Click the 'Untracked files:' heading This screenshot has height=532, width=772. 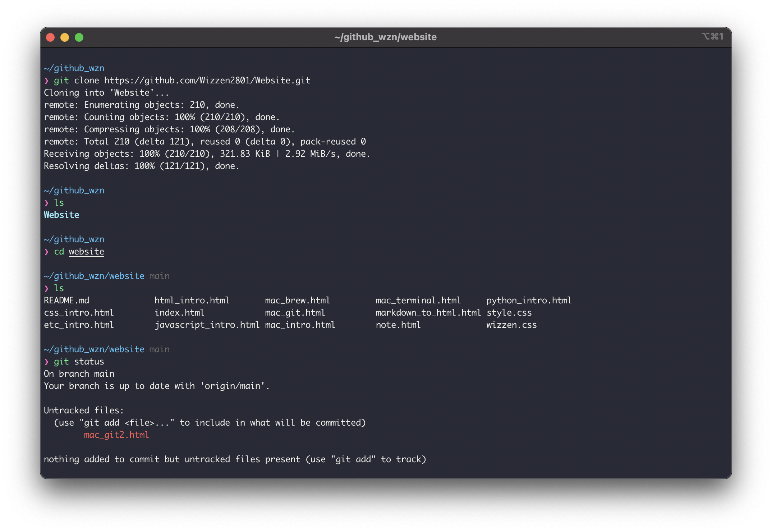point(84,411)
